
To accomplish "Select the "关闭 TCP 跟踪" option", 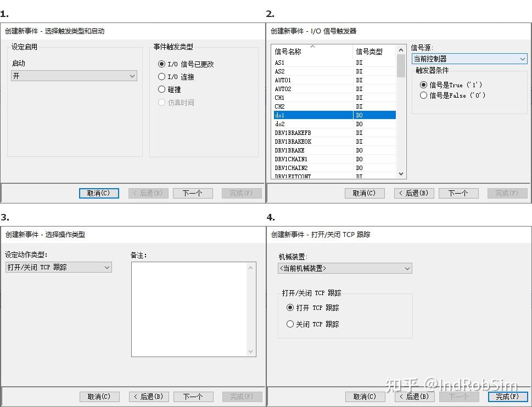I will pos(290,324).
